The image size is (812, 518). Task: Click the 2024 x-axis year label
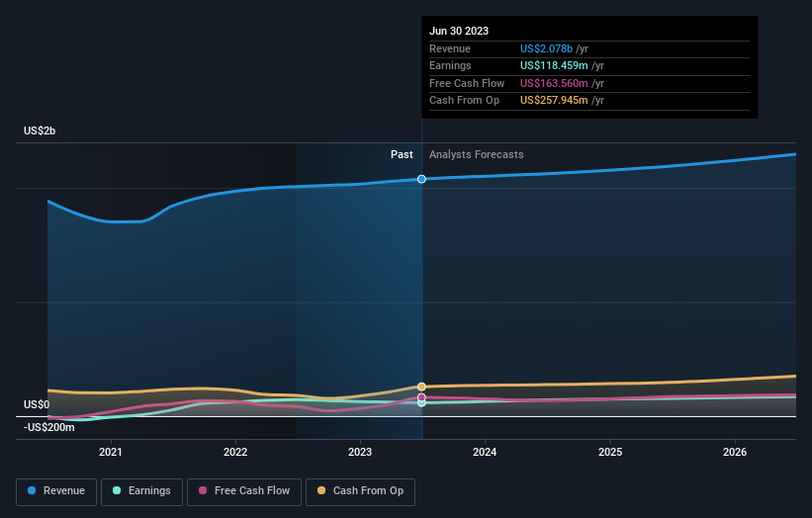coord(485,452)
